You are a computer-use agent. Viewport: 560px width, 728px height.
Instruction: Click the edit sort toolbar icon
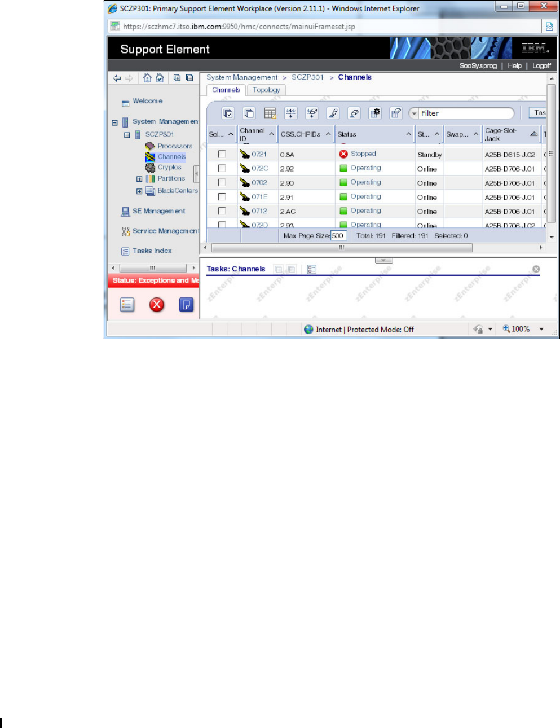click(291, 113)
